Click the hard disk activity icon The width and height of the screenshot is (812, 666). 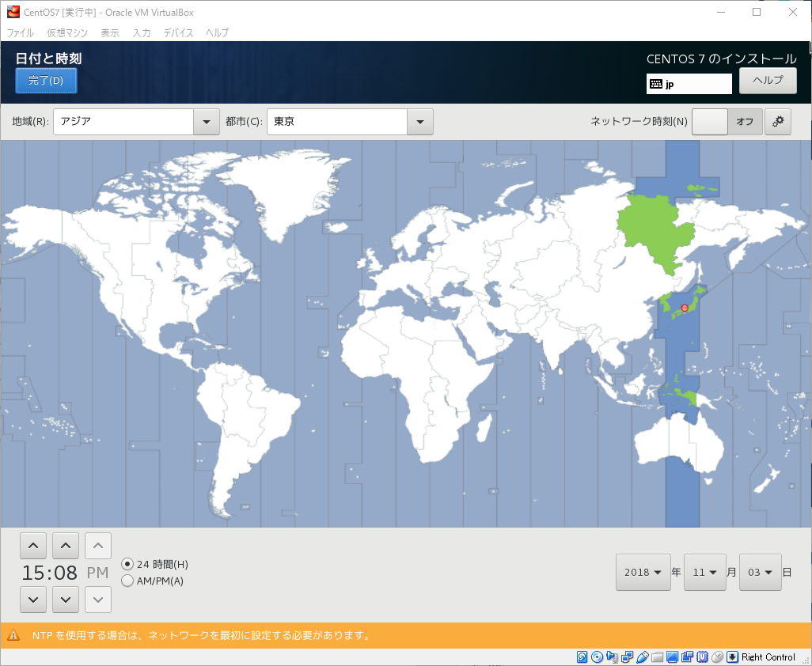pos(582,657)
